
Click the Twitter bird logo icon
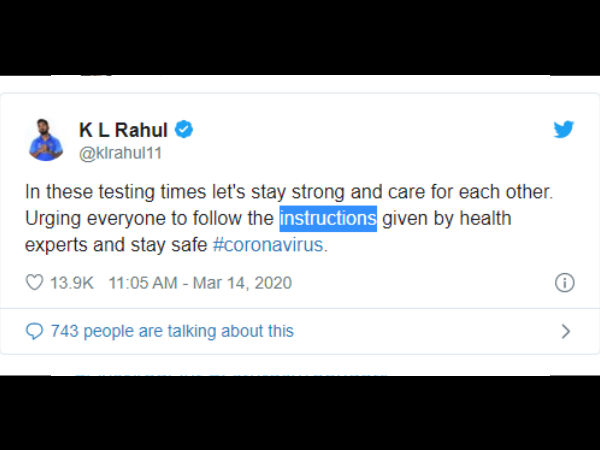coord(564,129)
